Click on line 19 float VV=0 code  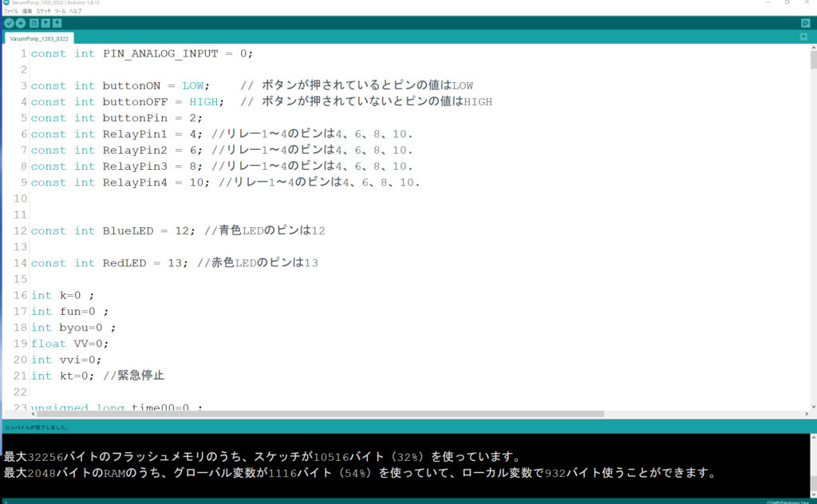coord(80,344)
